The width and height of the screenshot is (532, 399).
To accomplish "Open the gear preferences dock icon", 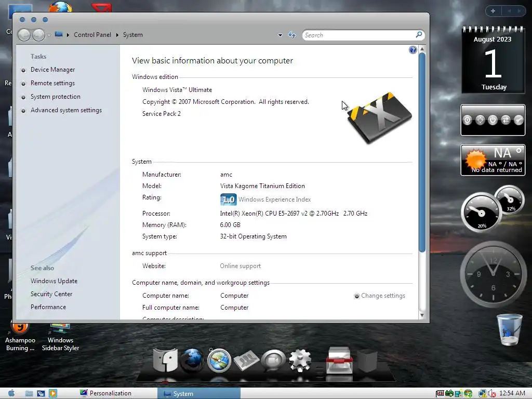I will [300, 361].
